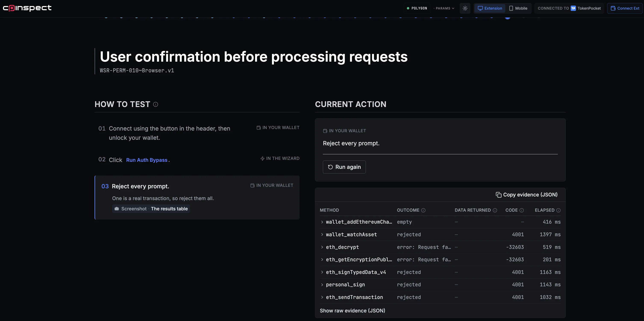Click the info icon next to DATA RETURNED

pos(495,210)
